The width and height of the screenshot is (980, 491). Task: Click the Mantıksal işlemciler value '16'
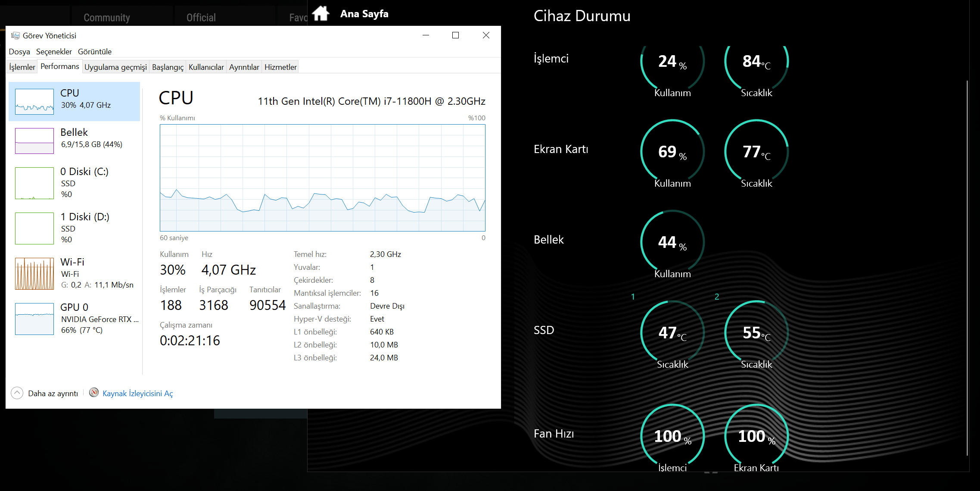374,293
